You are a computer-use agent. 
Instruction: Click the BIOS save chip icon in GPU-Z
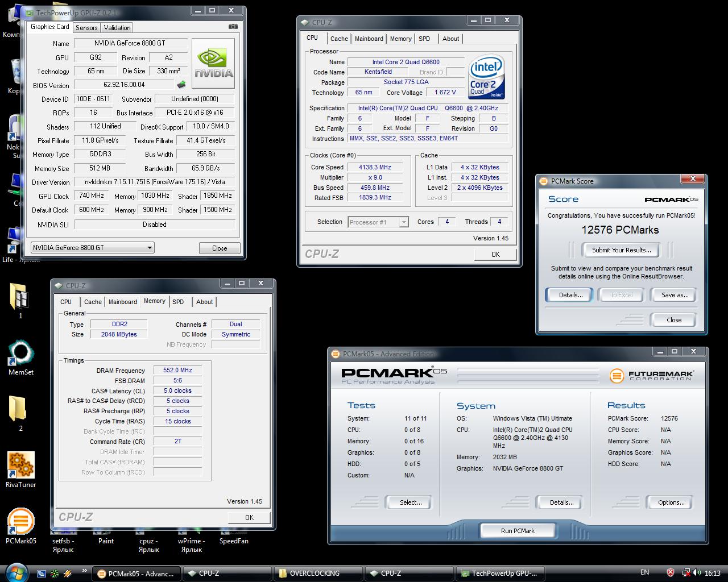181,85
